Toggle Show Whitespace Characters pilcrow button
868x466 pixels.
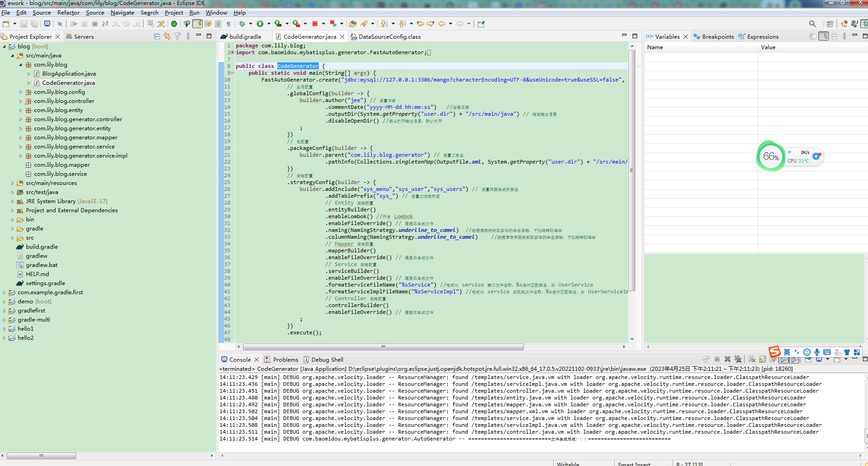pyautogui.click(x=229, y=24)
